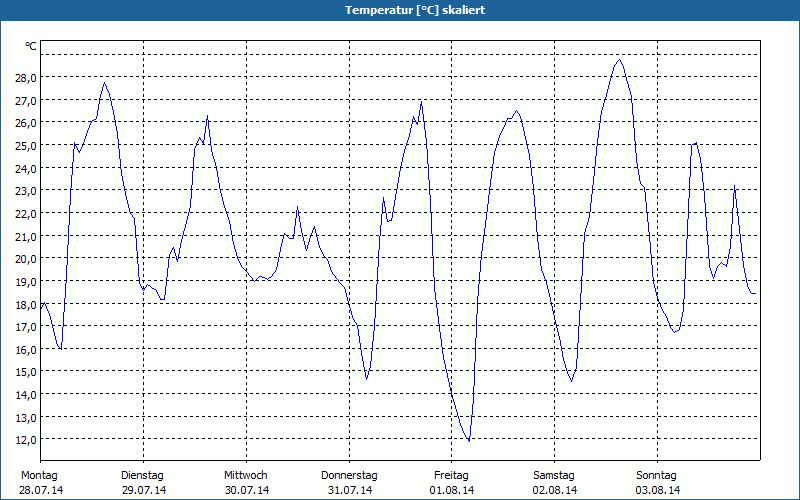Click the Freitag day label
Image resolution: width=800 pixels, height=500 pixels.
pyautogui.click(x=451, y=476)
